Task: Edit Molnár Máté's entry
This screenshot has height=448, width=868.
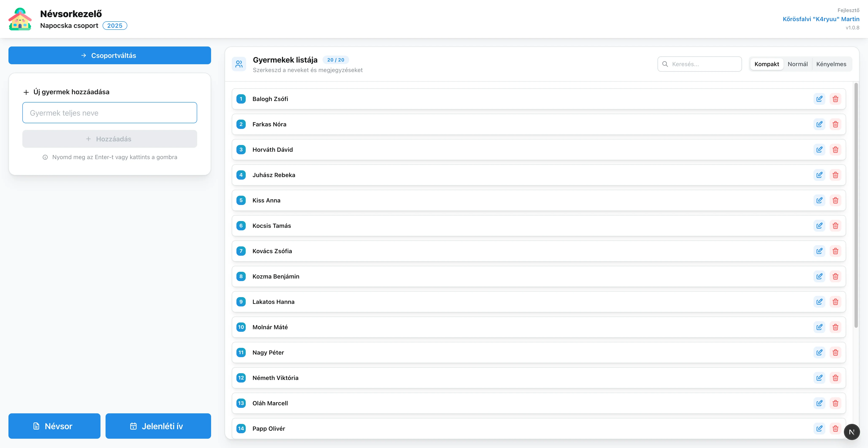Action: (819, 327)
